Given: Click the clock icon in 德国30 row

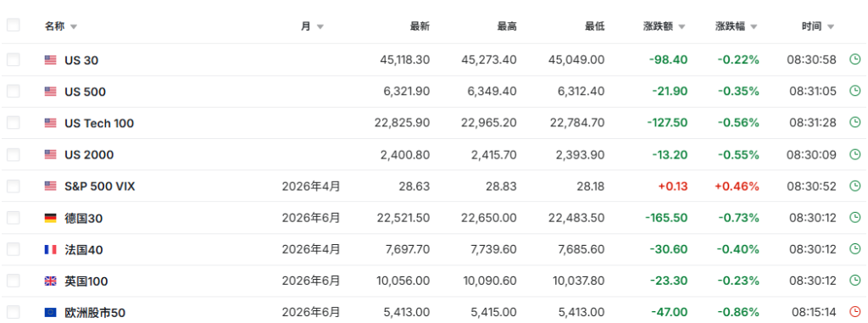Looking at the screenshot, I should [x=854, y=218].
